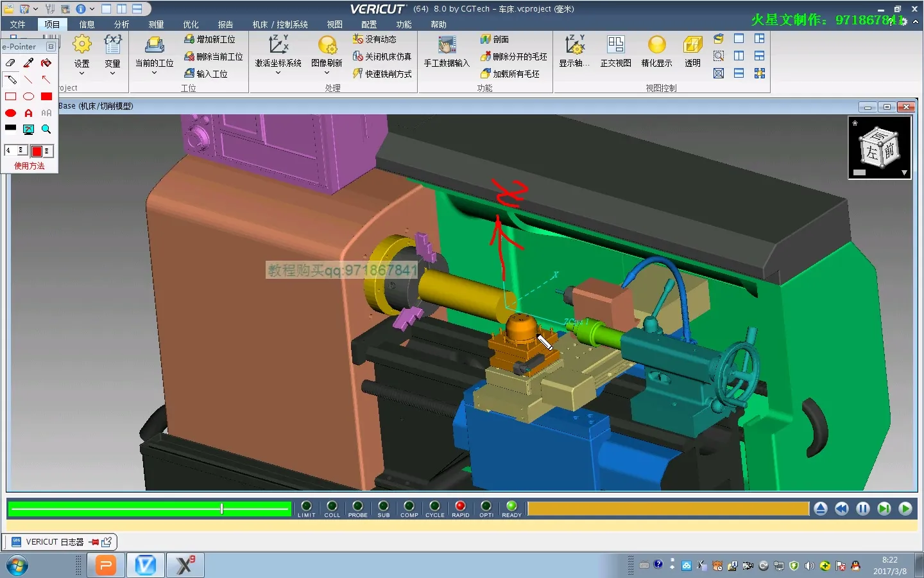Expand the 激活坐标系统 dropdown
Screen dimensions: 924x578
(x=278, y=73)
